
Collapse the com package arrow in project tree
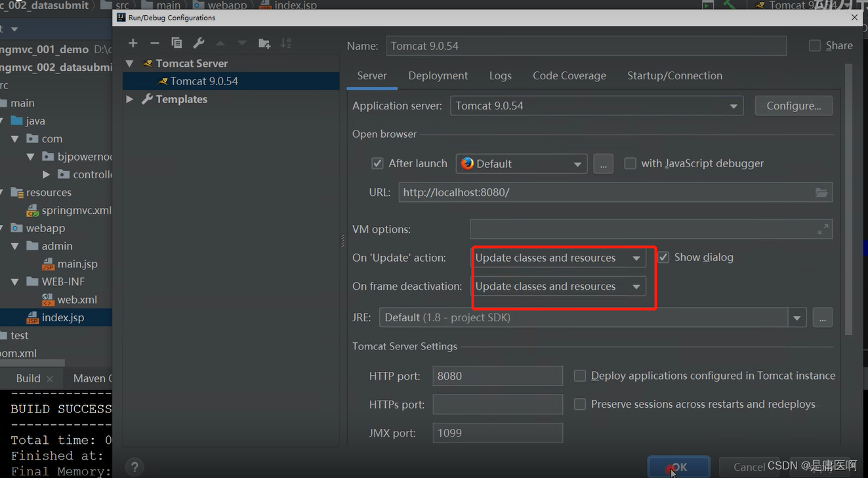point(15,139)
